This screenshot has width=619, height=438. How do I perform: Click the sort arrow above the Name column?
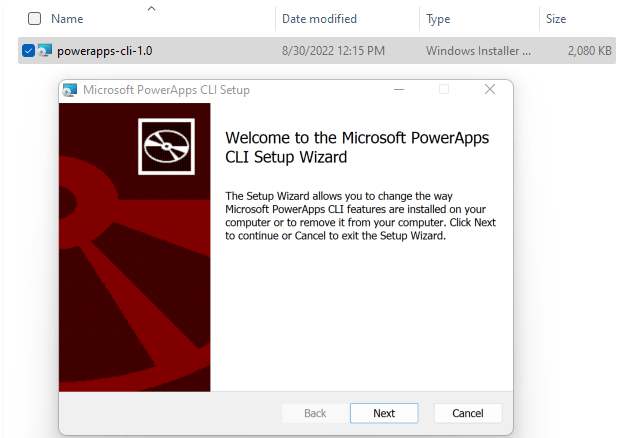pyautogui.click(x=151, y=8)
